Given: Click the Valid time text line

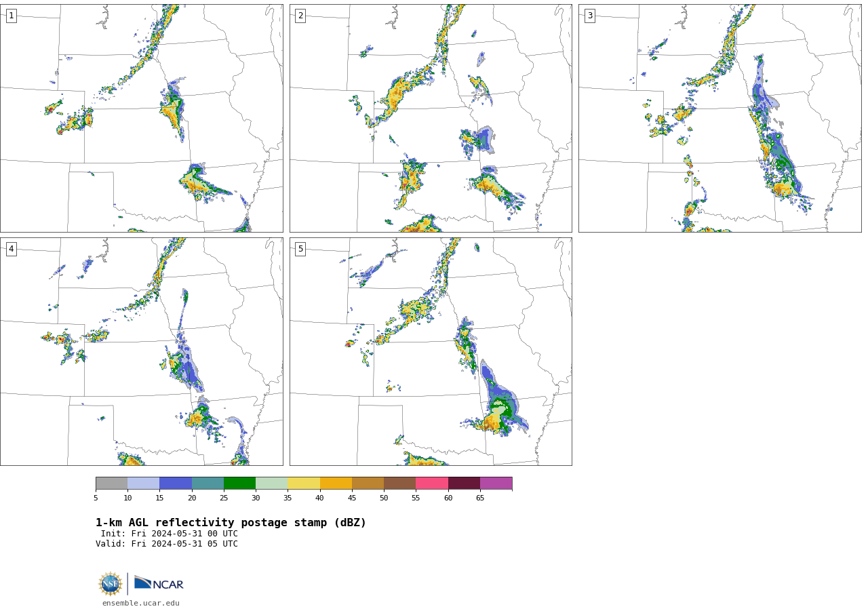Looking at the screenshot, I should tap(167, 544).
